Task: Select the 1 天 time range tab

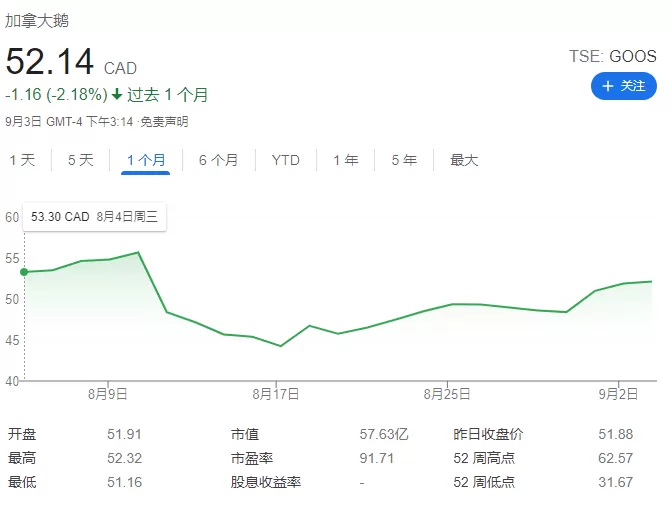Action: click(22, 160)
